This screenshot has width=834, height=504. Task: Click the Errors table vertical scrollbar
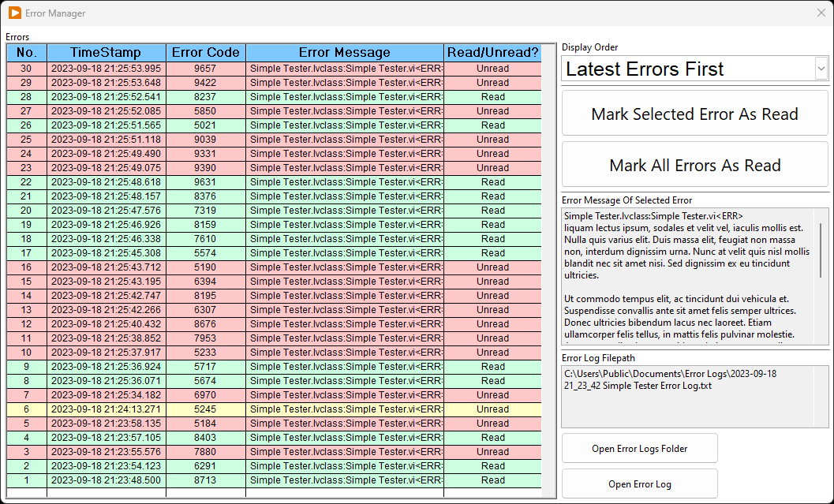[x=549, y=271]
